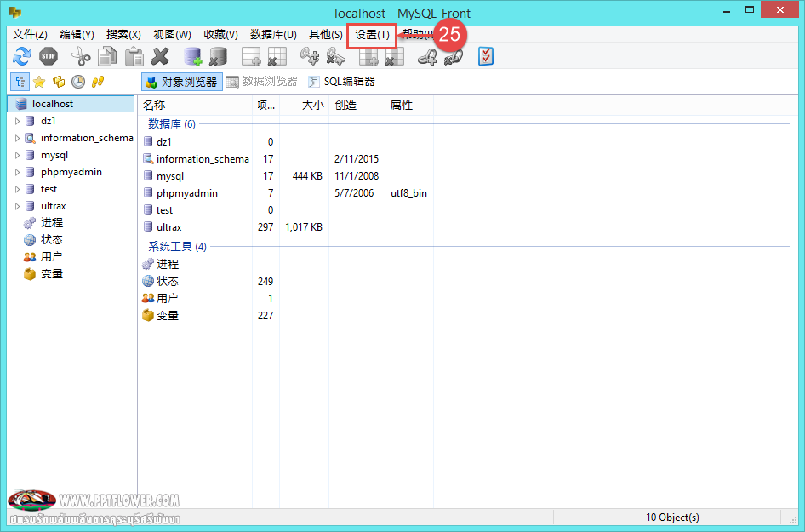Viewport: 805px width, 532px height.
Task: Expand the dz1 tree node
Action: pos(18,121)
